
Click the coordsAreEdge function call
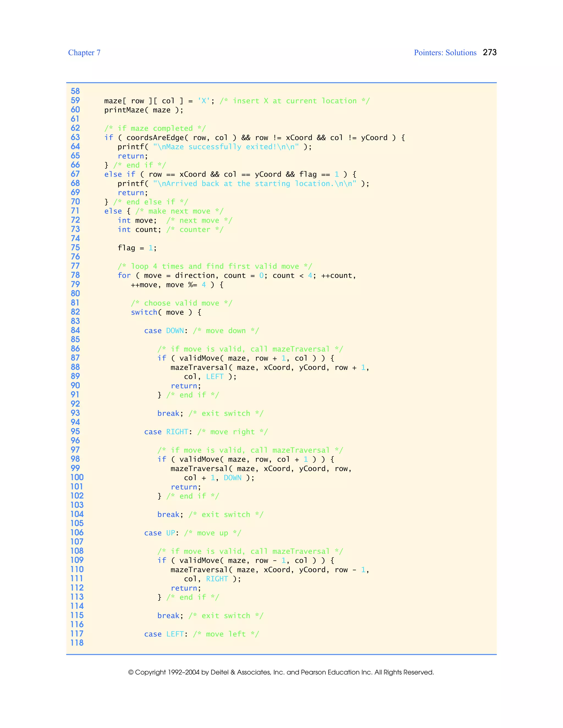[x=155, y=138]
